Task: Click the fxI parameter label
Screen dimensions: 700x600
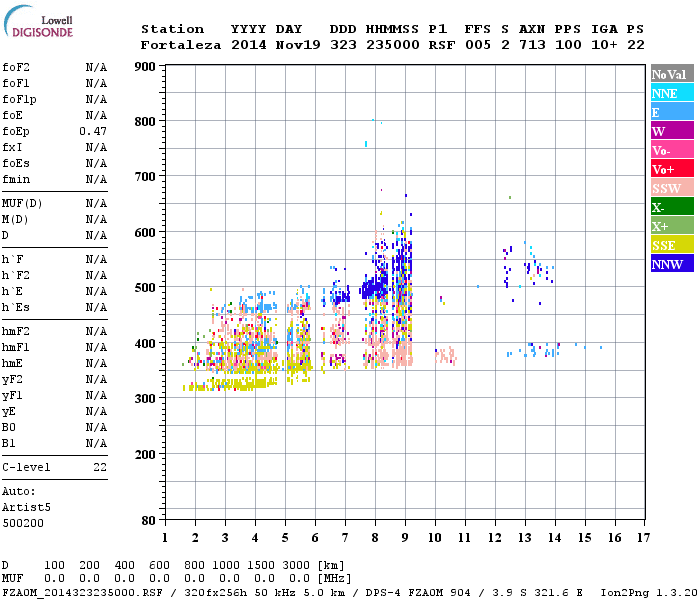Action: 12,147
